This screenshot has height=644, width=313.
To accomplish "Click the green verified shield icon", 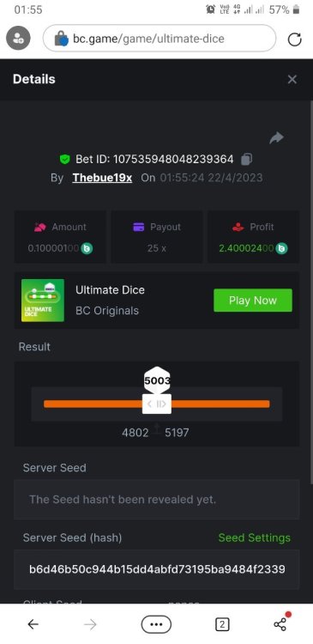I will pos(65,160).
